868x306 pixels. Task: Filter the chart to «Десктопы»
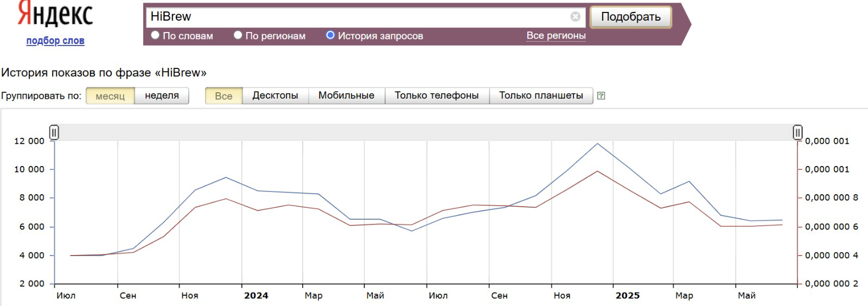point(275,95)
